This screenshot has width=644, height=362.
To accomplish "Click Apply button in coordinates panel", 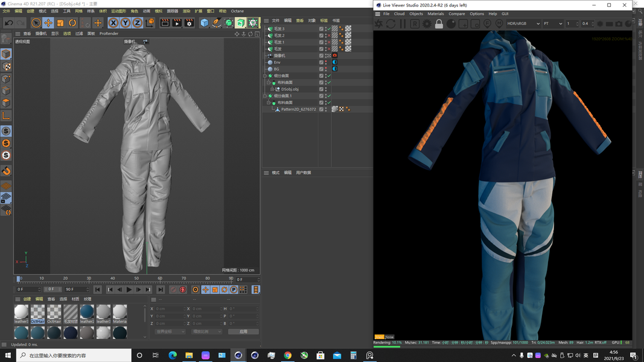I will coord(244,332).
